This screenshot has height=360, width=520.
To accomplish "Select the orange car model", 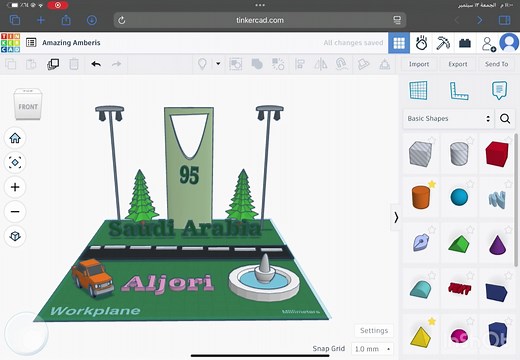I will point(93,278).
